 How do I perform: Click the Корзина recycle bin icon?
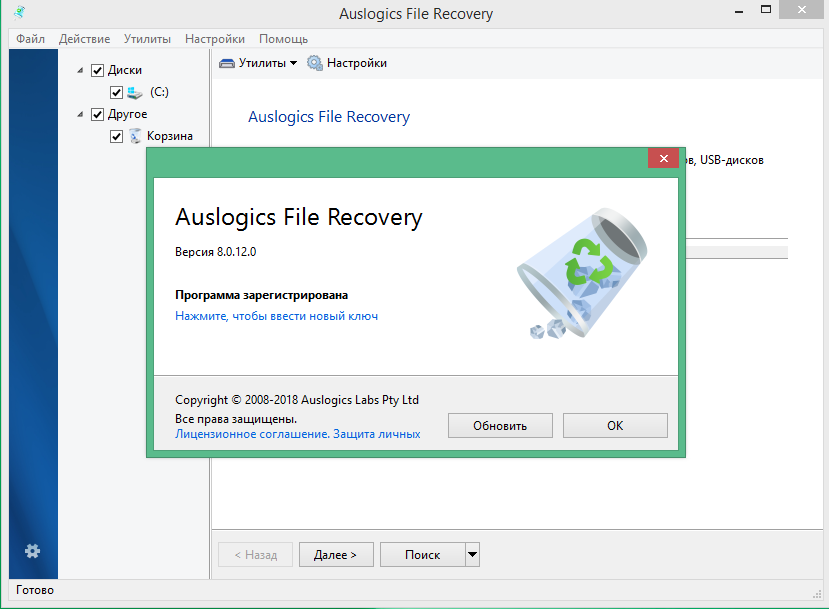135,135
